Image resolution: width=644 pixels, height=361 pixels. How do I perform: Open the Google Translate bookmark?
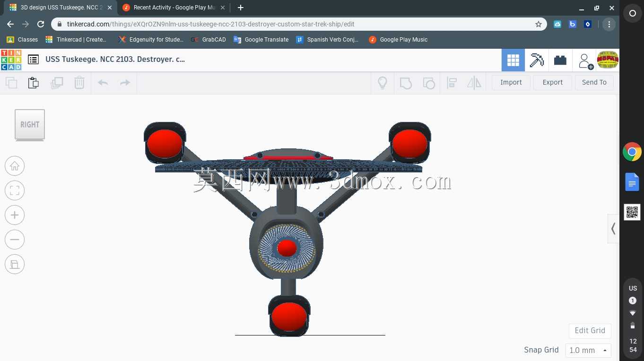coord(261,40)
